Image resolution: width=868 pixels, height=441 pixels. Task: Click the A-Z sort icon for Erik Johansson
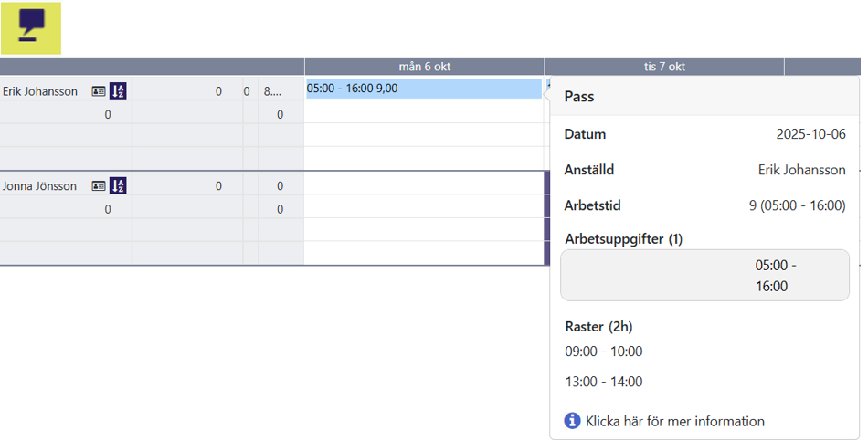tap(118, 90)
